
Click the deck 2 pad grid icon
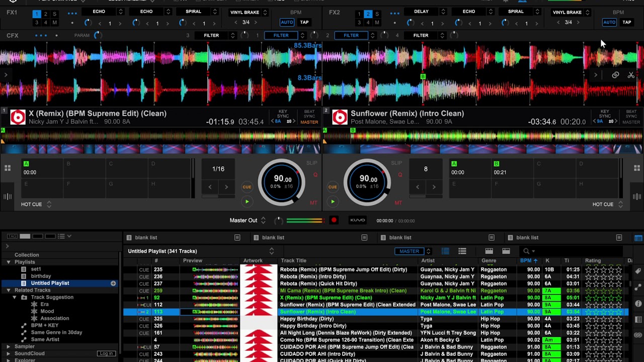coord(637,168)
